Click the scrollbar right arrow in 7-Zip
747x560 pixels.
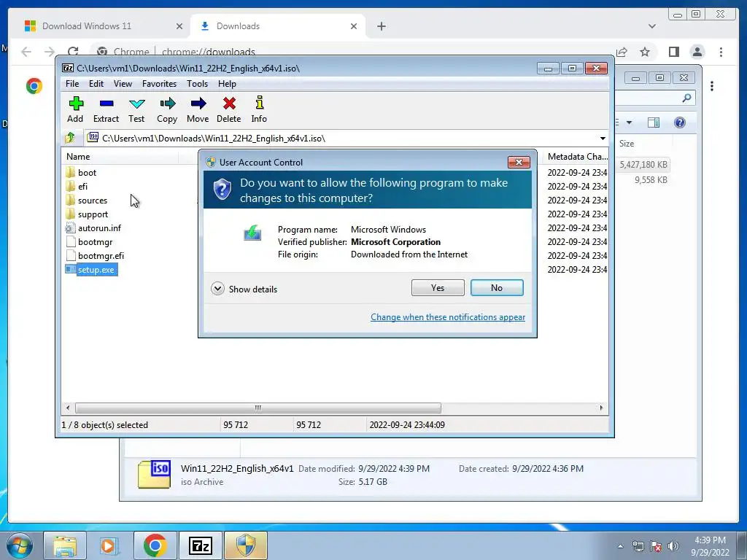(601, 408)
